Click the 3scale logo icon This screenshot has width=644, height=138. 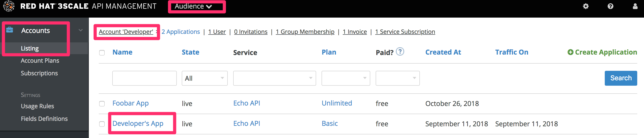(x=9, y=6)
